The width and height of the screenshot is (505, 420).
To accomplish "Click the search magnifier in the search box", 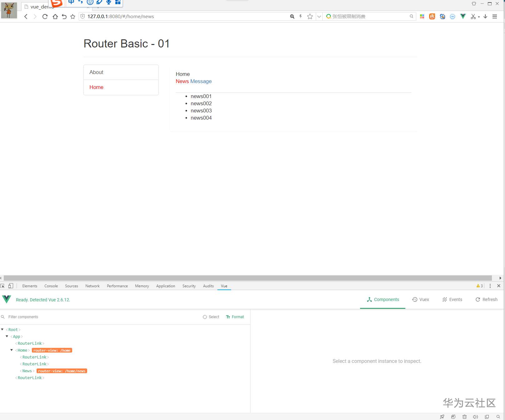I will click(x=412, y=17).
